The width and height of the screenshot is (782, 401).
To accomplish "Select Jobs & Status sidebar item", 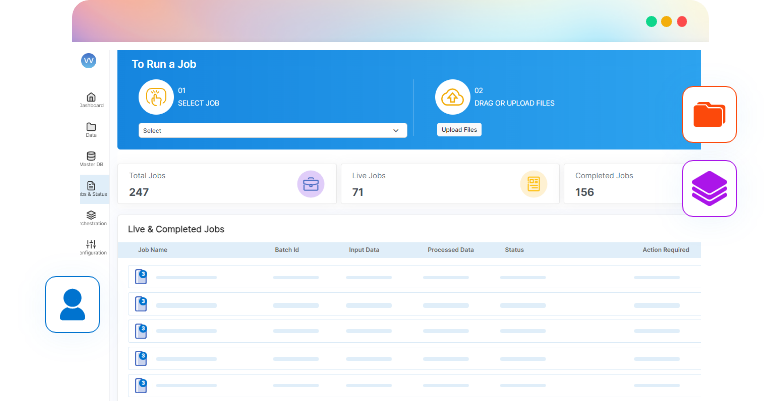I will pyautogui.click(x=91, y=187).
